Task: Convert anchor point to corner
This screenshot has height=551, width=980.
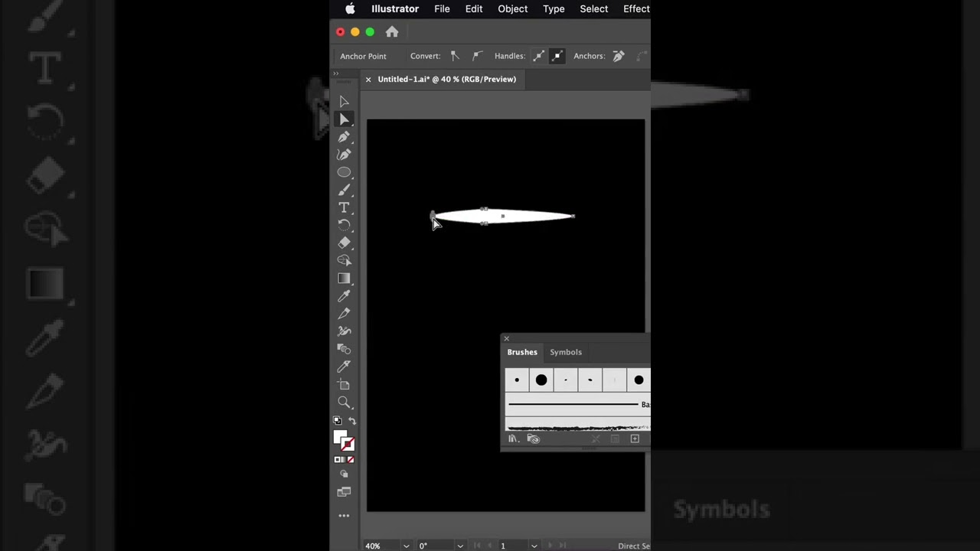Action: click(455, 56)
